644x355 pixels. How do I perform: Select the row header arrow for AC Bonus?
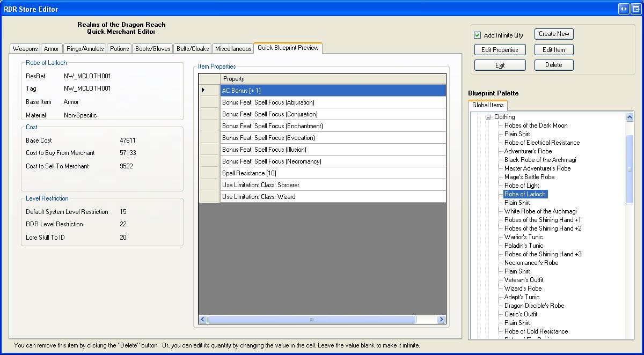point(209,90)
